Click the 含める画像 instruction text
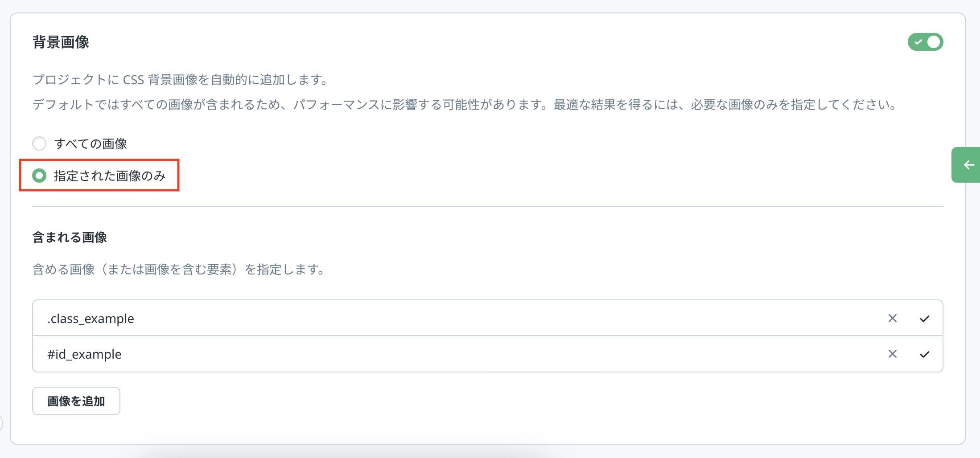Viewport: 980px width, 458px height. [178, 269]
